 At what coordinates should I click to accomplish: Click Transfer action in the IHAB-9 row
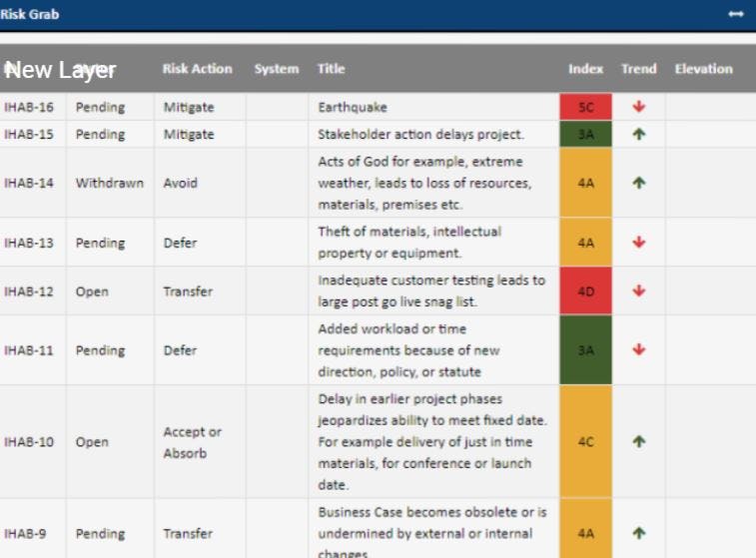(188, 533)
